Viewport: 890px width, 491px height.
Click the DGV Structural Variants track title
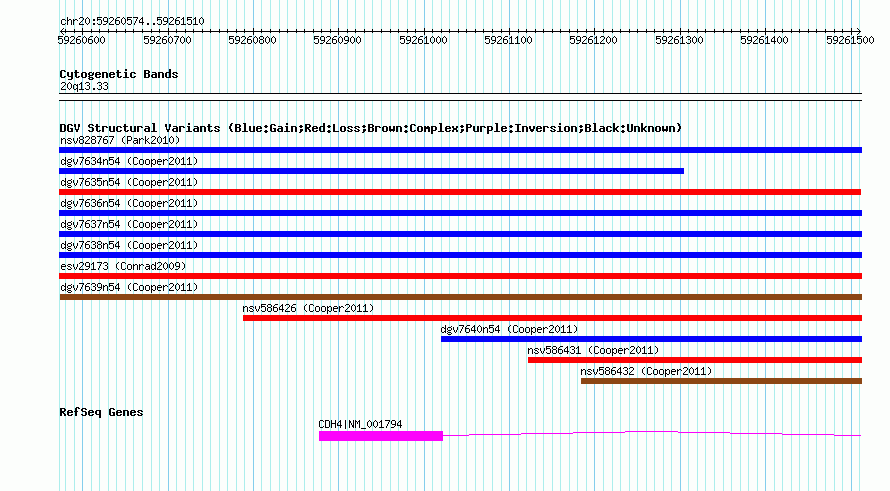[x=370, y=128]
